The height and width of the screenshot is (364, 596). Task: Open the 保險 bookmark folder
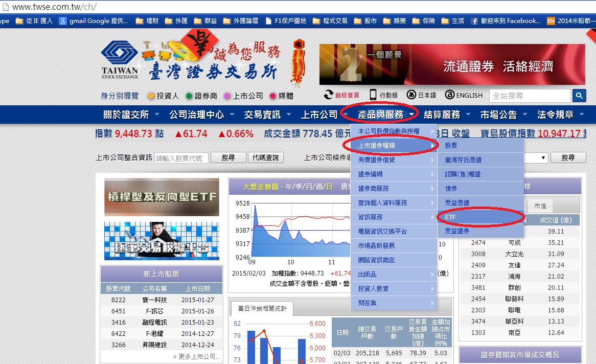click(424, 21)
